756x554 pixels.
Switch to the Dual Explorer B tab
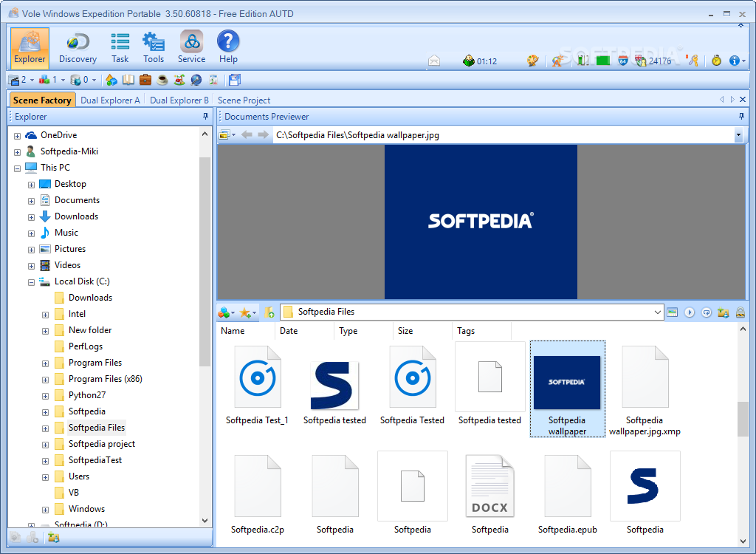(179, 100)
